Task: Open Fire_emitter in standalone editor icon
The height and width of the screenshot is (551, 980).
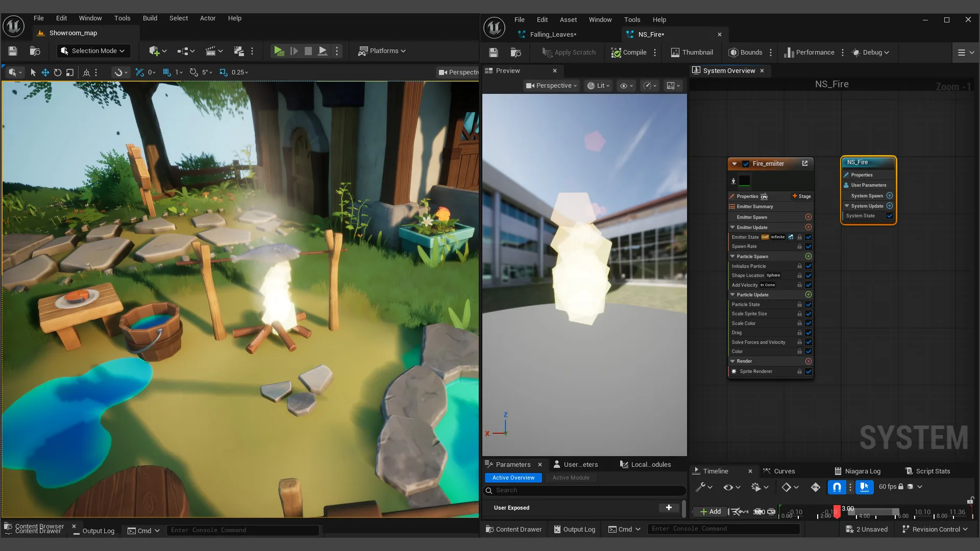Action: [805, 164]
